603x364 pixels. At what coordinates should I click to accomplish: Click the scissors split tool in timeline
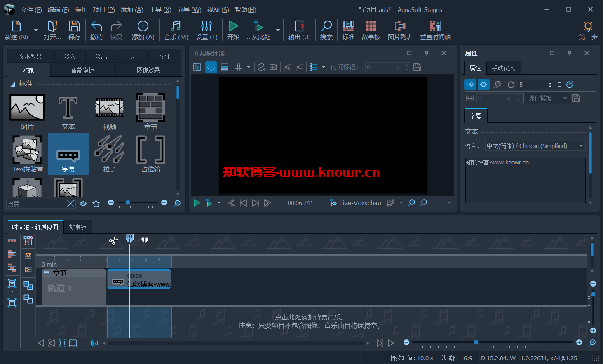114,240
